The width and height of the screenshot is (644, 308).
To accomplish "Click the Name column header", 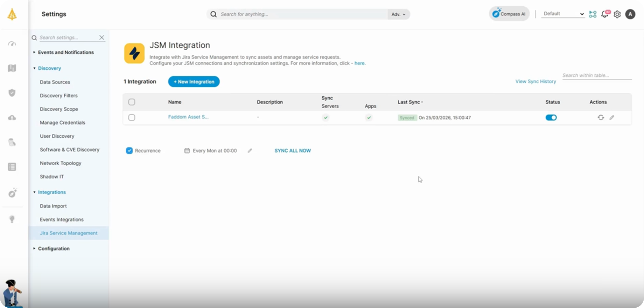I will pyautogui.click(x=175, y=102).
